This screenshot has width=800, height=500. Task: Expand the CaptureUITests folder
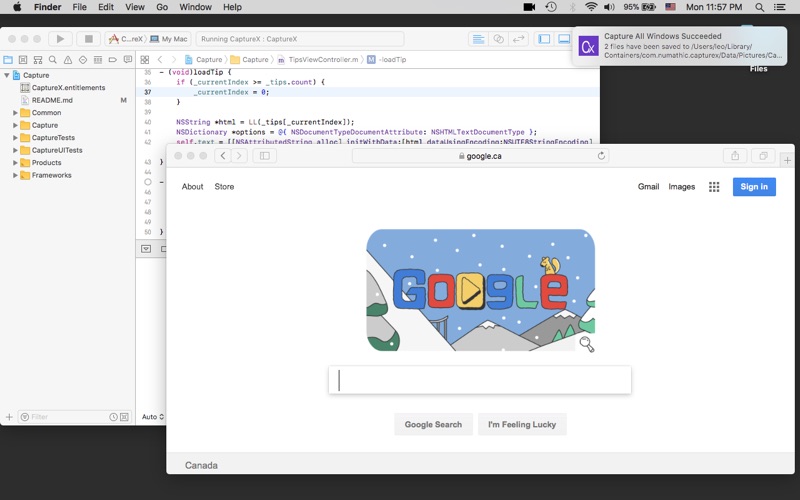pyautogui.click(x=15, y=150)
